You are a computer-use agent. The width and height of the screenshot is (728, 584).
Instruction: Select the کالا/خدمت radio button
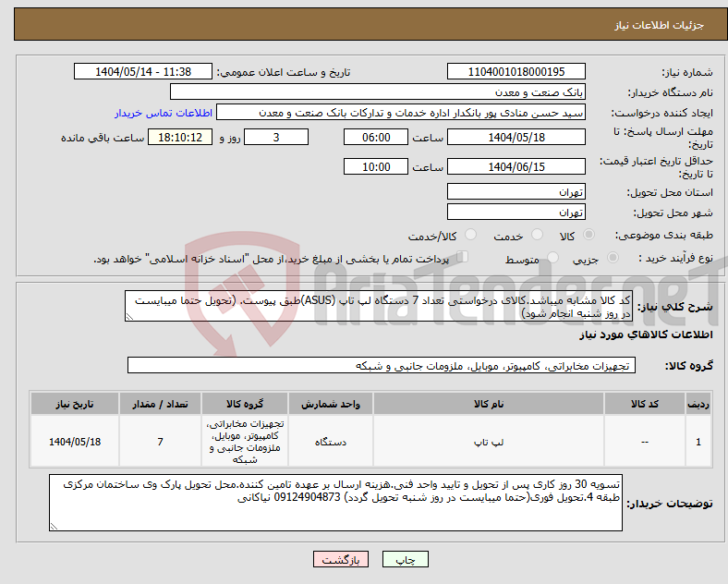pyautogui.click(x=471, y=235)
